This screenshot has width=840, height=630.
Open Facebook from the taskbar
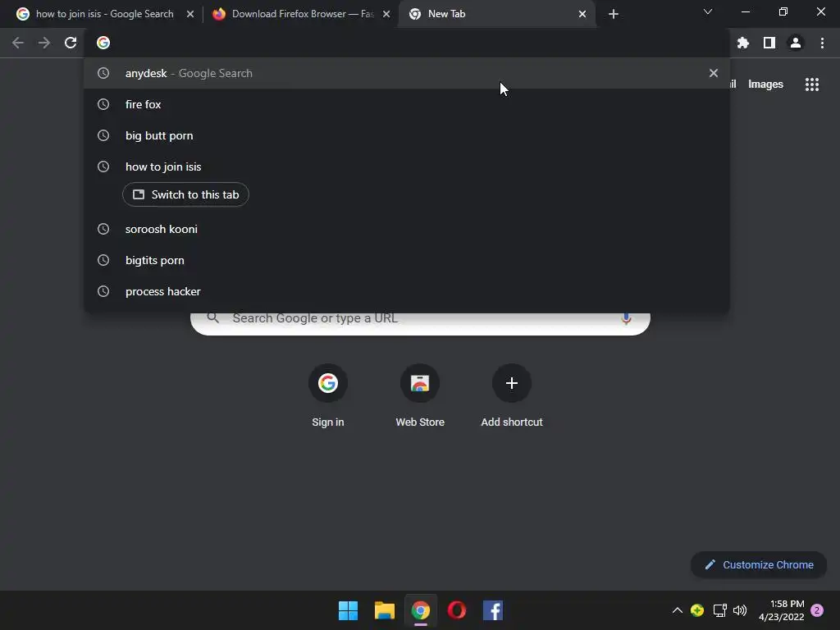coord(493,610)
